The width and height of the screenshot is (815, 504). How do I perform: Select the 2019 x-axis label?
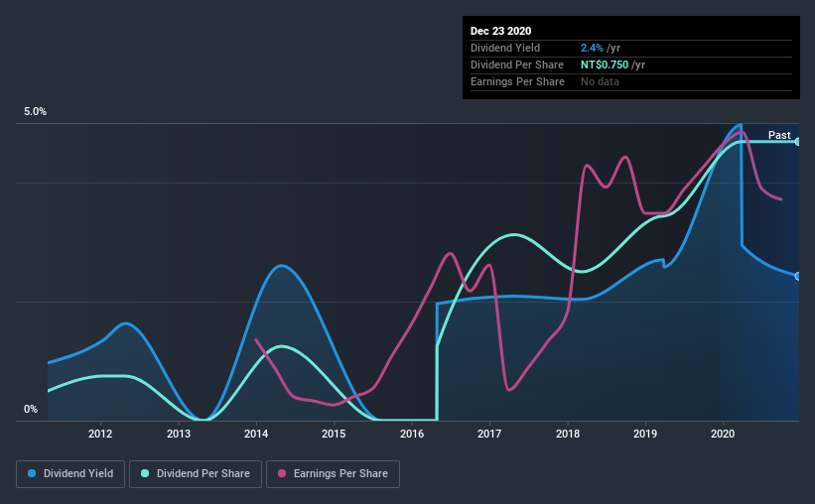645,434
